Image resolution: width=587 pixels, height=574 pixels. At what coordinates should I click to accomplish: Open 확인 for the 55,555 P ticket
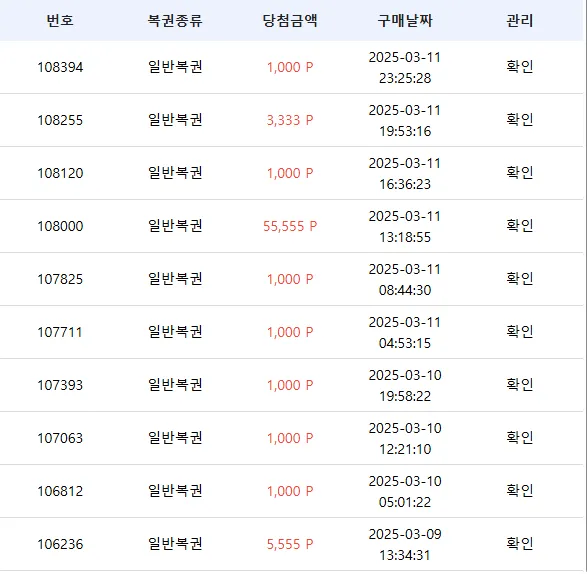point(519,226)
